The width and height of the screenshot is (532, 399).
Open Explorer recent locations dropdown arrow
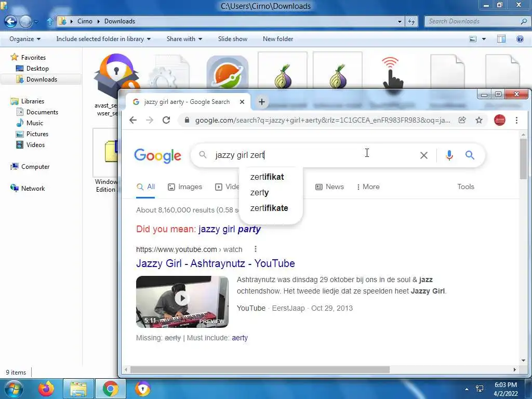point(36,22)
